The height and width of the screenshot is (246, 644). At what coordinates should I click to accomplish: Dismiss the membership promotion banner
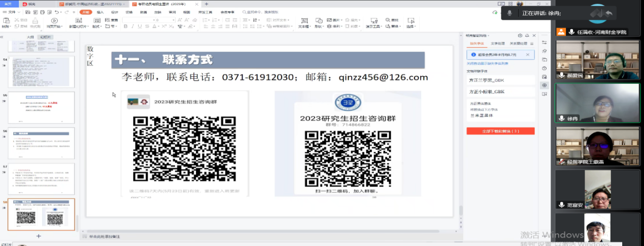528,54
